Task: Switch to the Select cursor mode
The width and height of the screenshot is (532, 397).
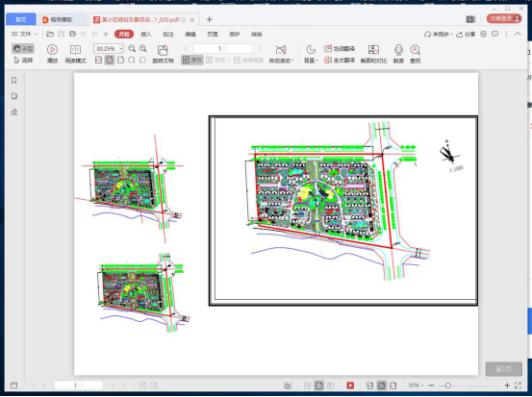Action: (x=23, y=60)
